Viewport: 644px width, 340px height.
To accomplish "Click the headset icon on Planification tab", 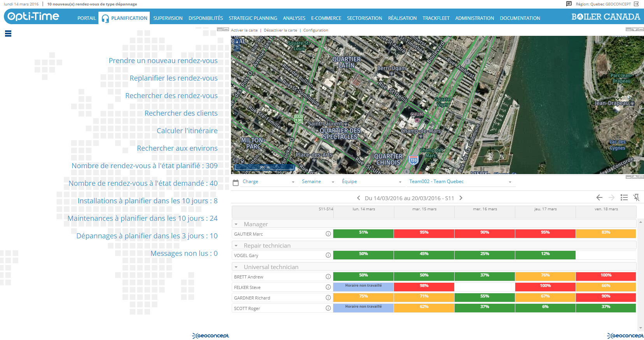I will click(105, 18).
